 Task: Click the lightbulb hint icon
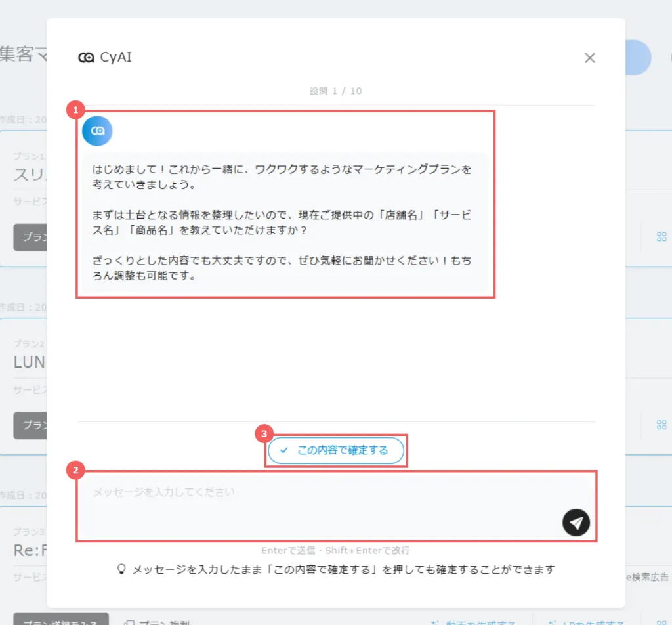(x=121, y=569)
